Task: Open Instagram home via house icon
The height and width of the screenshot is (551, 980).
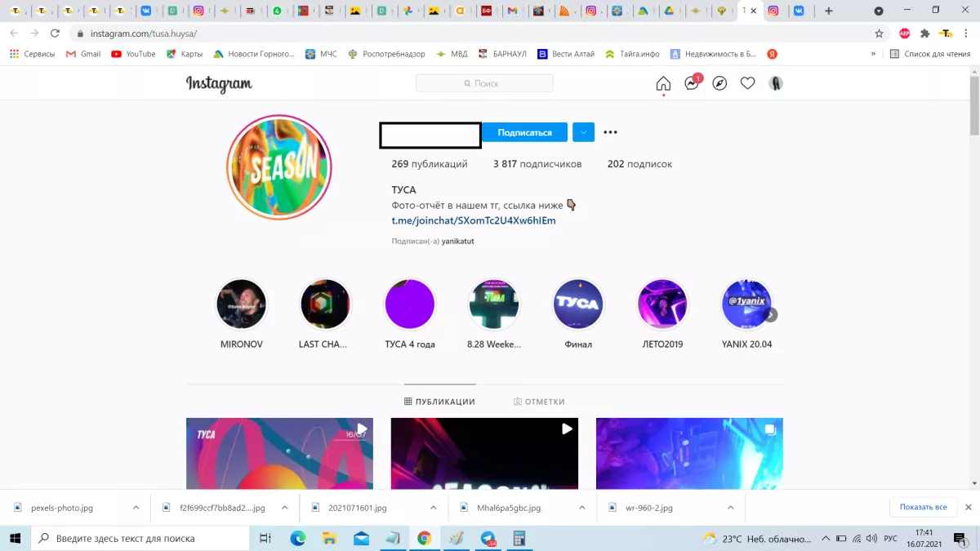Action: point(663,83)
